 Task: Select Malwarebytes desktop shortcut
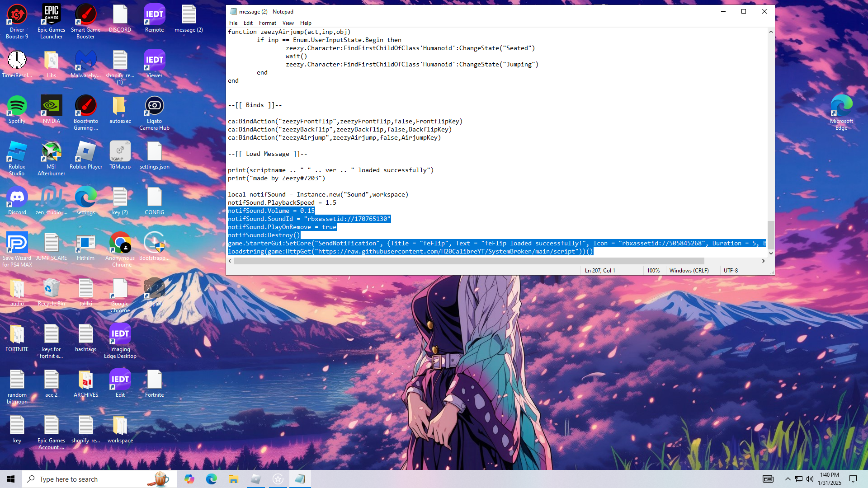pos(86,64)
